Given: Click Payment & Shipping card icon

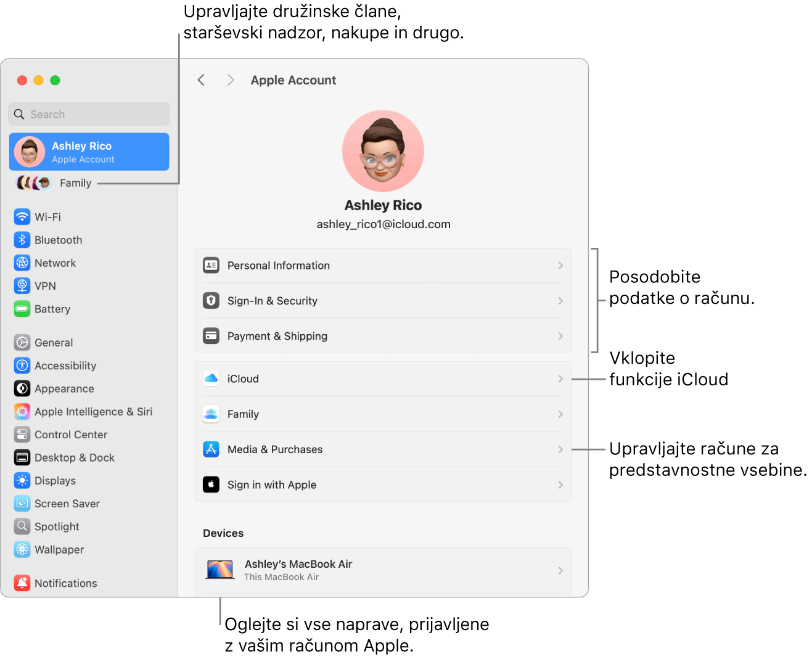Looking at the screenshot, I should pyautogui.click(x=211, y=336).
